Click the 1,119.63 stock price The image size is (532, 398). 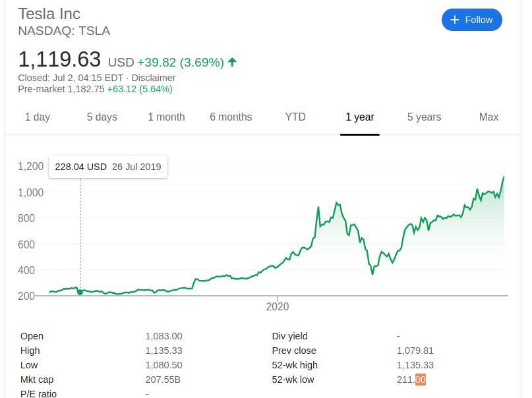[59, 60]
